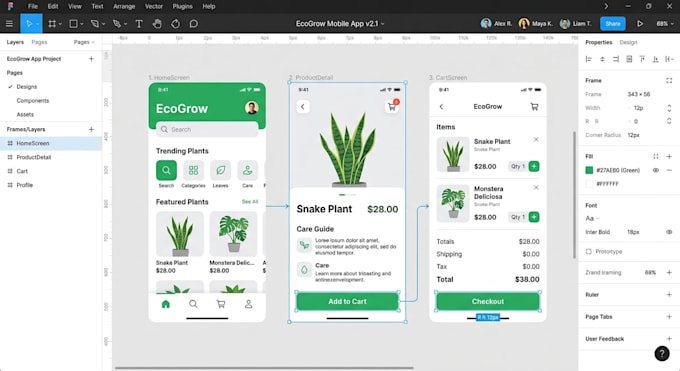Click the Frame resize-to-fit icon
Screen dimensions: 680x371
[669, 80]
